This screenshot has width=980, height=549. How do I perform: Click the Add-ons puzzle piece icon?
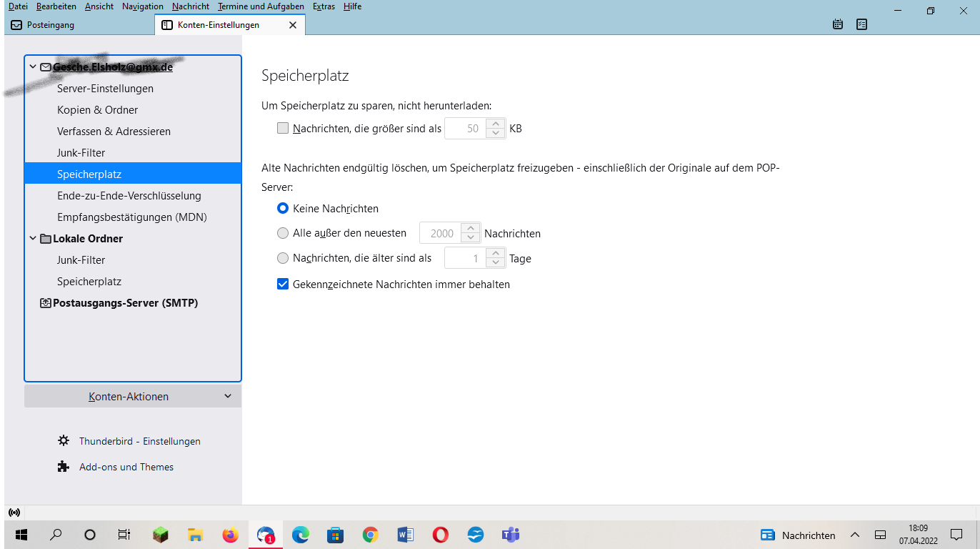[64, 467]
